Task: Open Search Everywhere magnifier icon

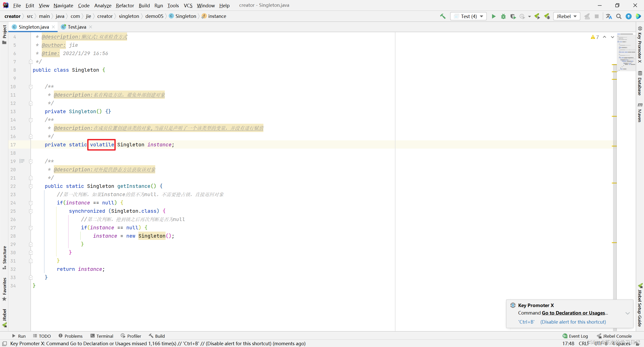Action: click(x=619, y=16)
